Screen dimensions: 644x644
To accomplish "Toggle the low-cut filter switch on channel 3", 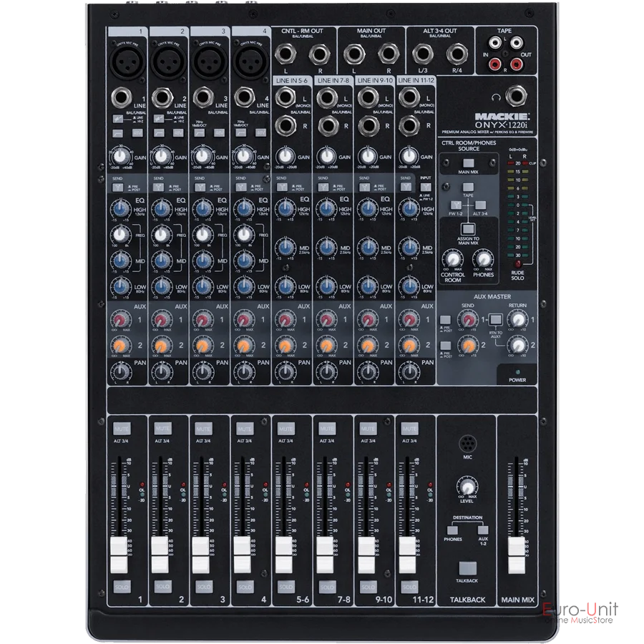I will (x=199, y=132).
